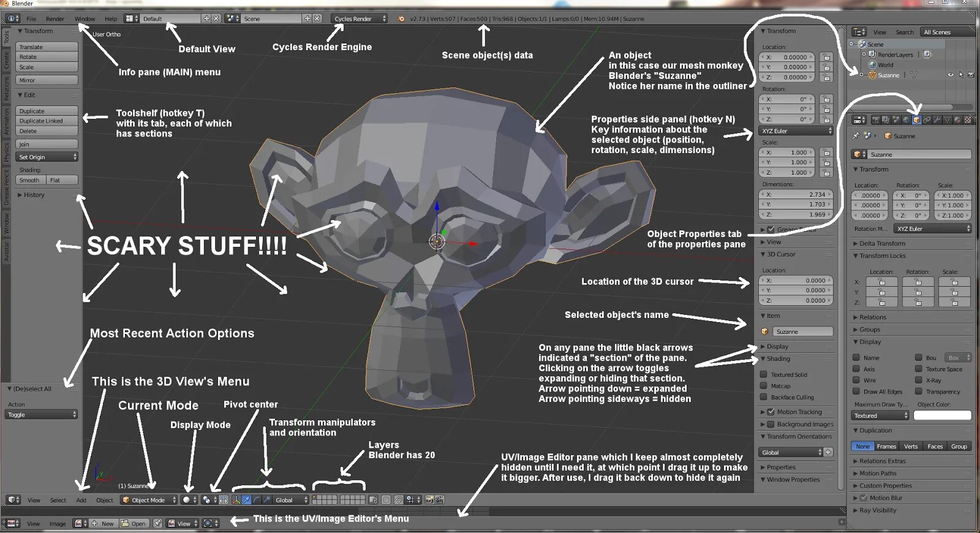
Task: Expand the RenderLayers outliner item
Action: click(x=864, y=55)
